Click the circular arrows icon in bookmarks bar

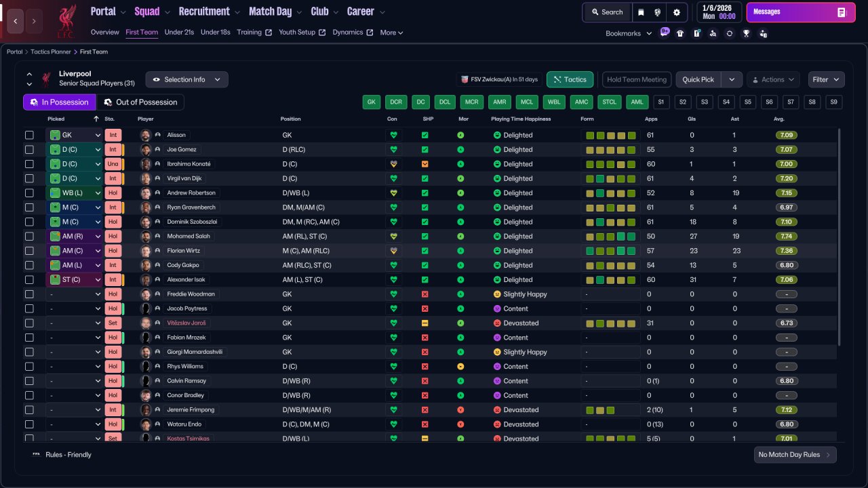[730, 33]
